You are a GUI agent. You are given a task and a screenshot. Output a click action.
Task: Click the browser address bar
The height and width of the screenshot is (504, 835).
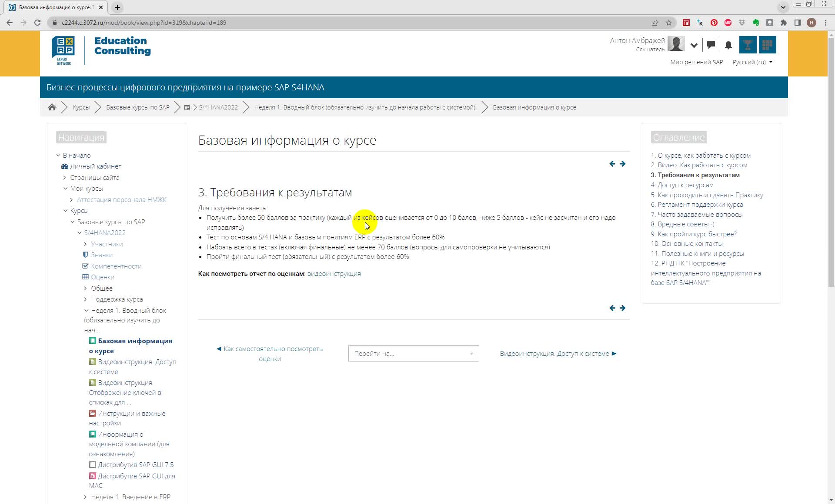point(348,23)
